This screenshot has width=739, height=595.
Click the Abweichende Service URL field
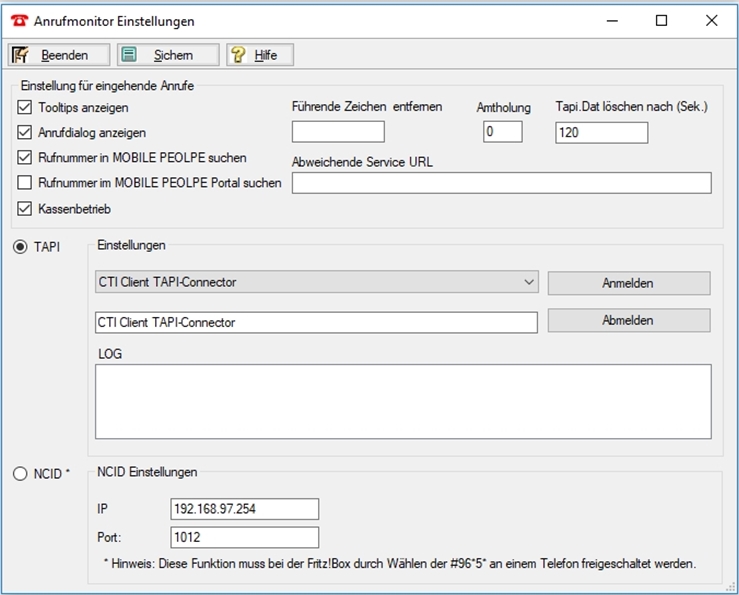click(x=501, y=182)
